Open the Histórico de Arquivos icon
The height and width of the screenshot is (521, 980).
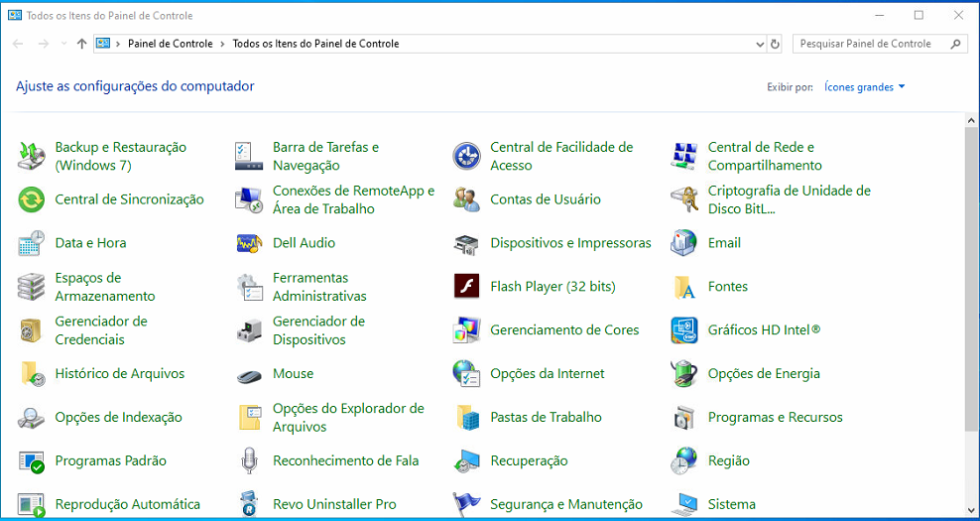[x=32, y=373]
